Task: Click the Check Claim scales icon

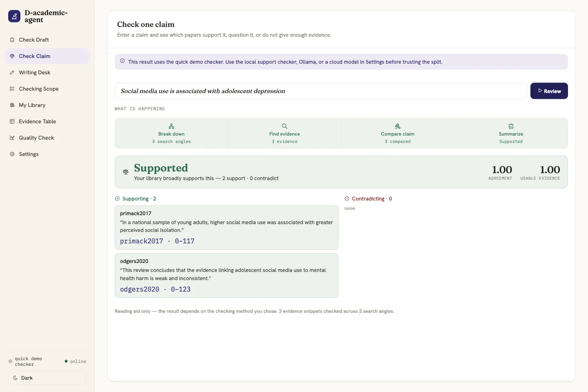Action: (12, 56)
